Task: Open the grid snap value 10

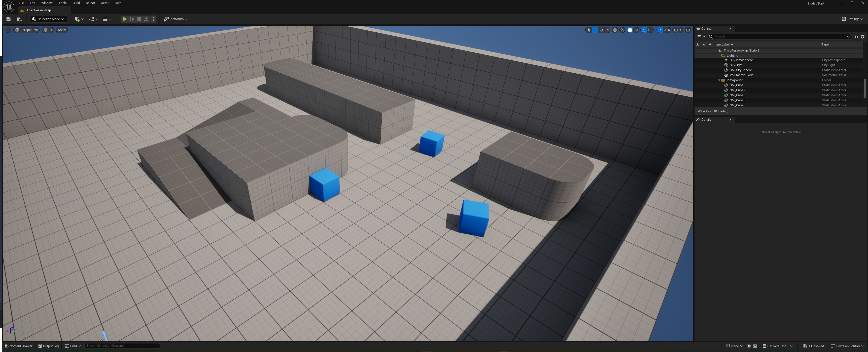Action: pyautogui.click(x=636, y=30)
